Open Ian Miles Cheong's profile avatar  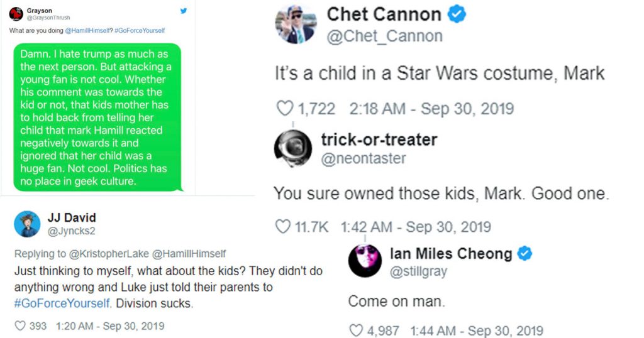[x=365, y=261]
